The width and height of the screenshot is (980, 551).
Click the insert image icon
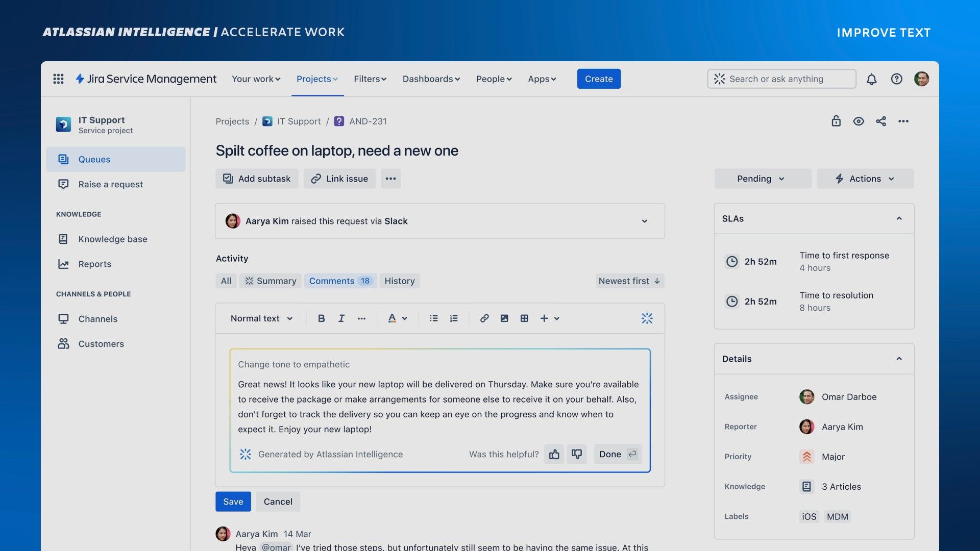click(x=504, y=318)
